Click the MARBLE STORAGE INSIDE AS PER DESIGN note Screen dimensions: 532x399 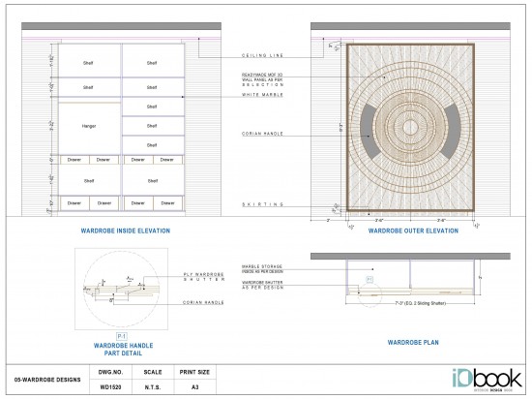262,269
